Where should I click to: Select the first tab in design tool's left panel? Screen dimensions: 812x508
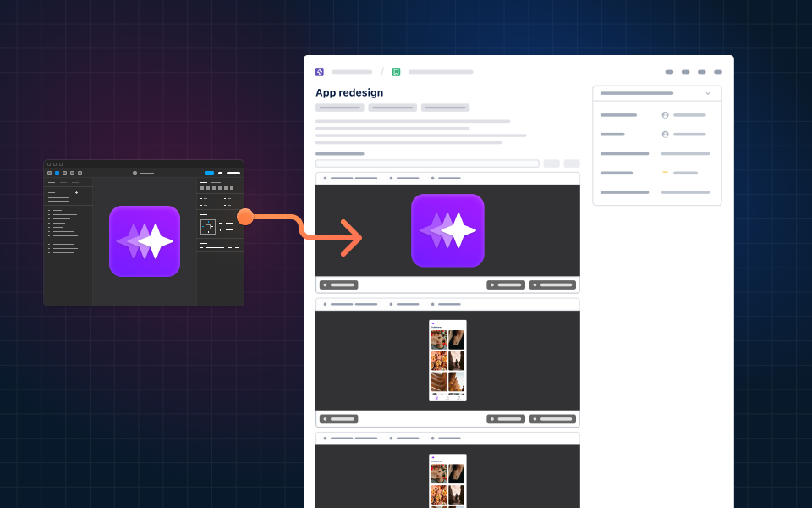click(52, 183)
